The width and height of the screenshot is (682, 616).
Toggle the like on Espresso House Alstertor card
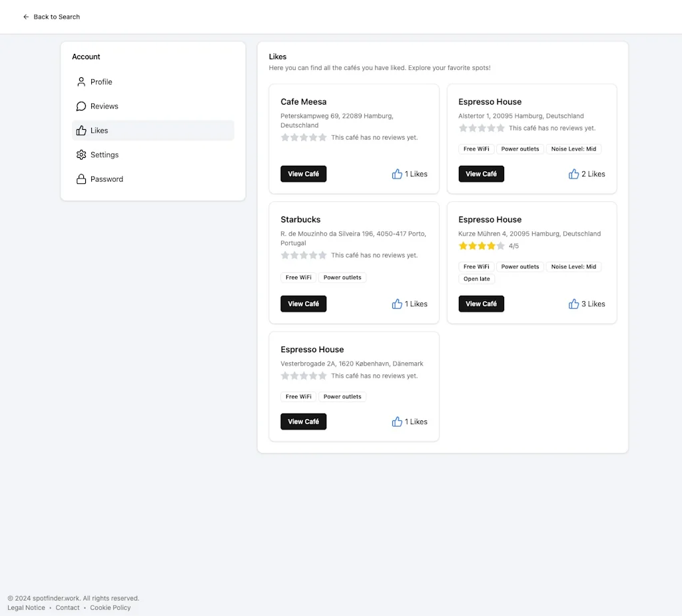[574, 174]
